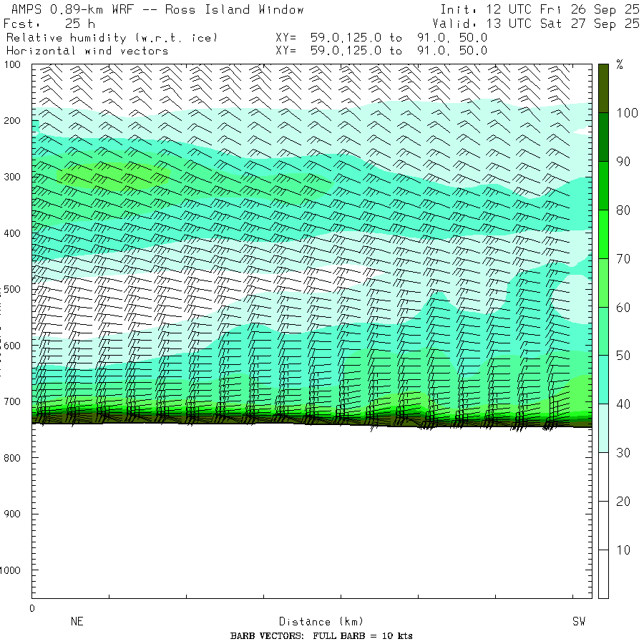Image resolution: width=644 pixels, height=644 pixels.
Task: Click the 30 colorbar label
Action: pyautogui.click(x=623, y=453)
